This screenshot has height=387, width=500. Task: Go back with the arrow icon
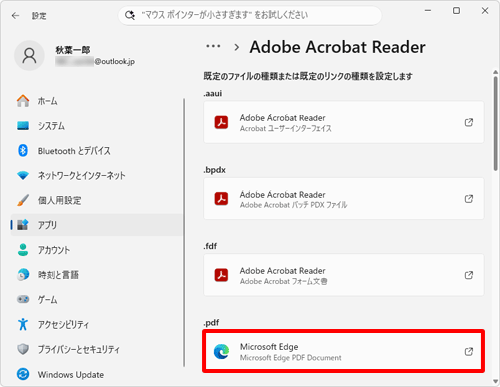15,16
